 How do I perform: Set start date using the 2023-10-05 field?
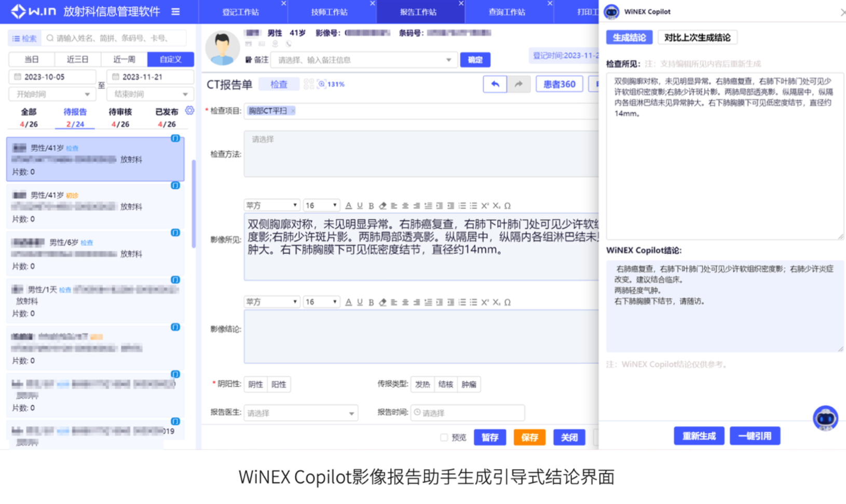click(52, 76)
